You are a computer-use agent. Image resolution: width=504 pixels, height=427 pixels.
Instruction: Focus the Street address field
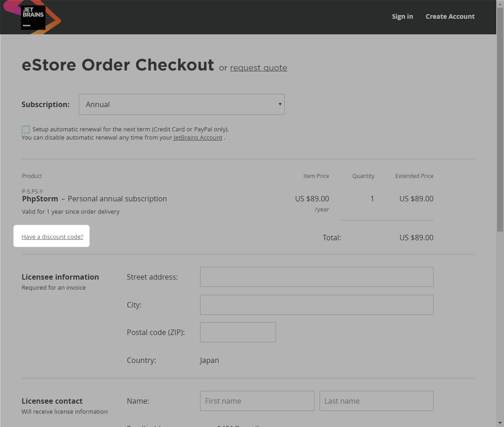click(317, 277)
